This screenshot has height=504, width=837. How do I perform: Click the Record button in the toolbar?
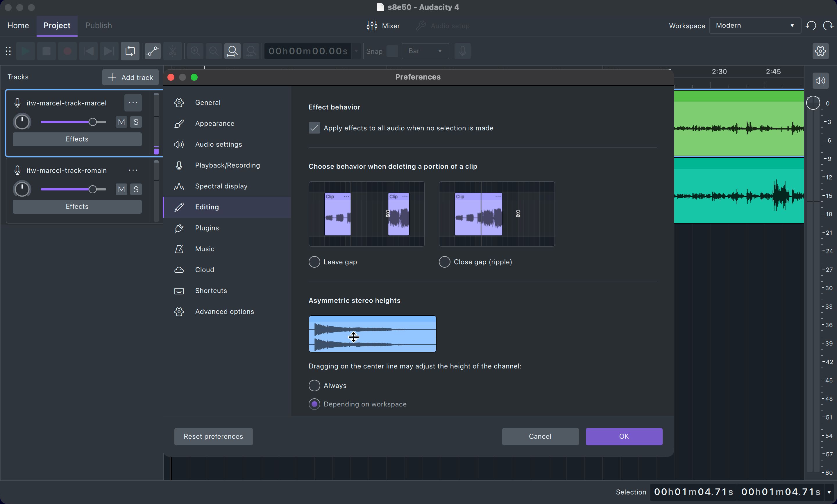pos(67,51)
